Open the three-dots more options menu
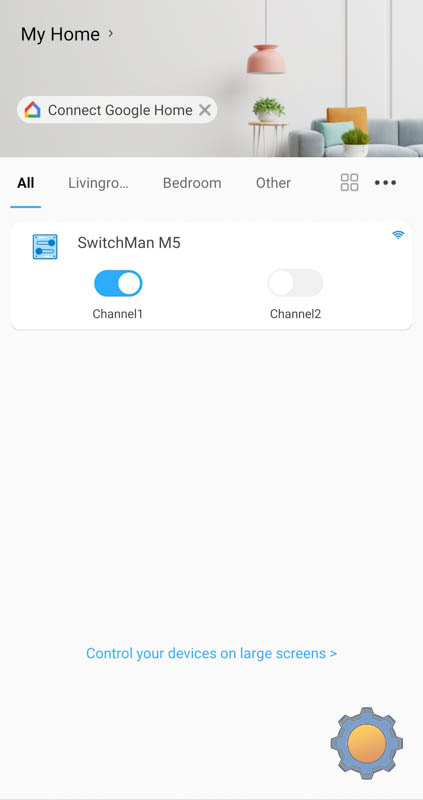423x800 pixels. coord(385,183)
